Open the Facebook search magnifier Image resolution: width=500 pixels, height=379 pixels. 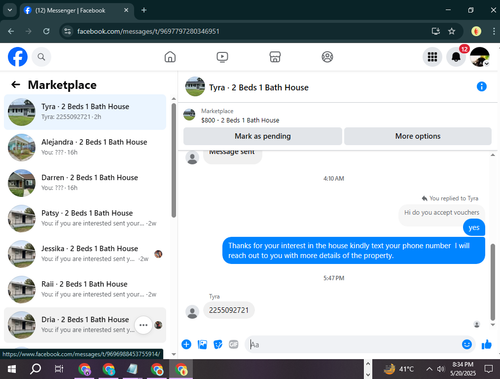[41, 57]
